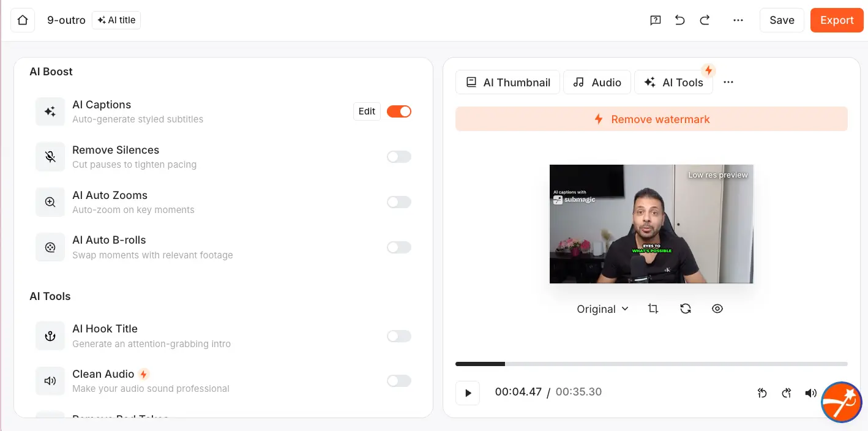Select the crop tool below the video preview
868x431 pixels.
coord(653,309)
